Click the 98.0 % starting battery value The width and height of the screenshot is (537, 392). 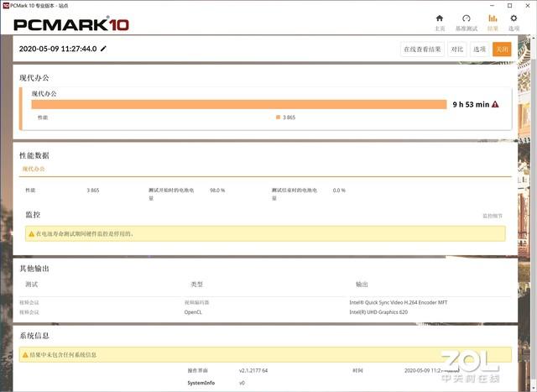(217, 191)
